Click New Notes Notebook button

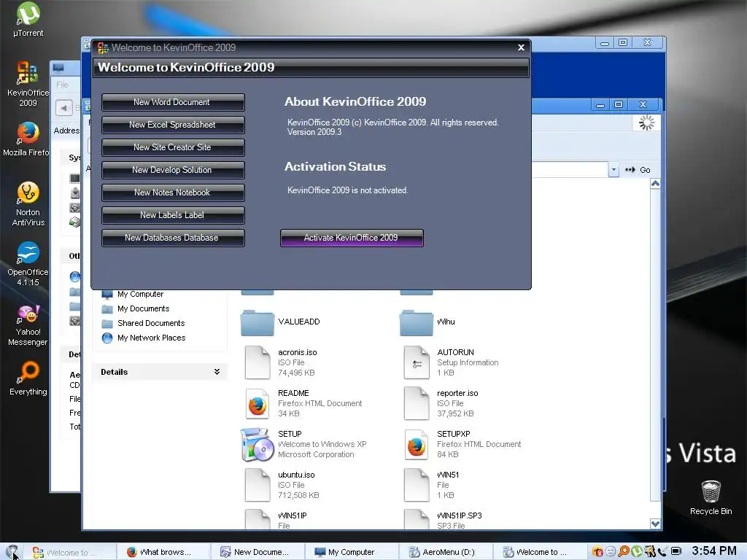click(x=173, y=192)
